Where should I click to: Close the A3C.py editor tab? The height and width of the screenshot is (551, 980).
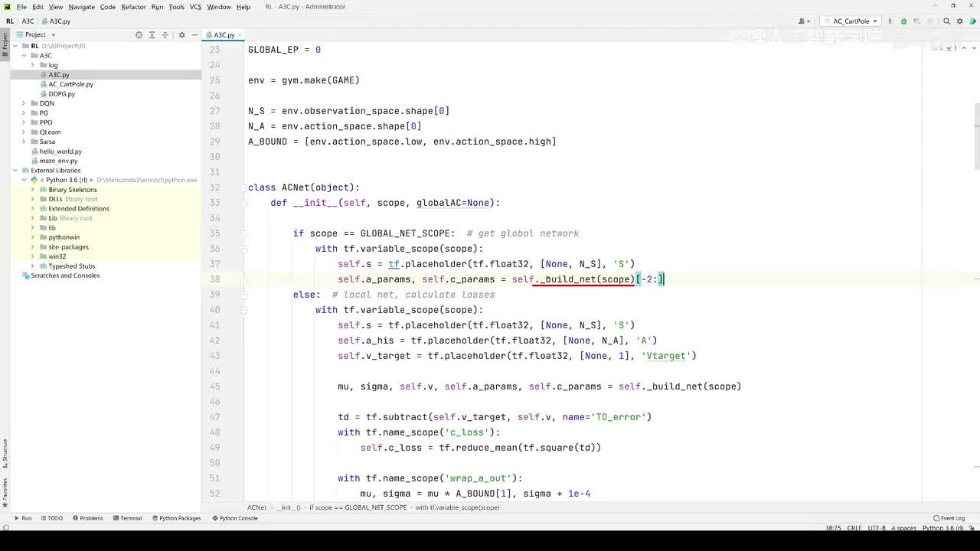point(240,35)
